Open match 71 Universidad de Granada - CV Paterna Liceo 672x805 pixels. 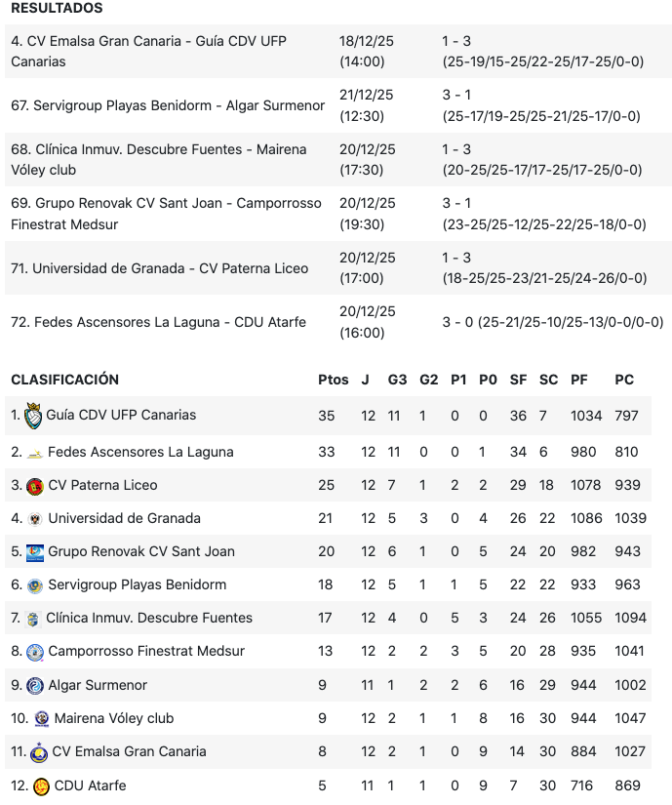(x=159, y=268)
